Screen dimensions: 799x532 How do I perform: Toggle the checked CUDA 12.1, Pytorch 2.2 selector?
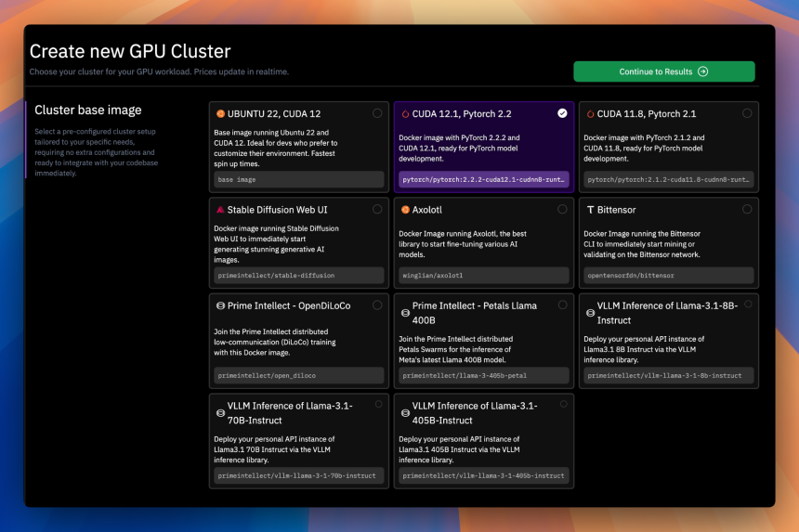click(x=562, y=113)
